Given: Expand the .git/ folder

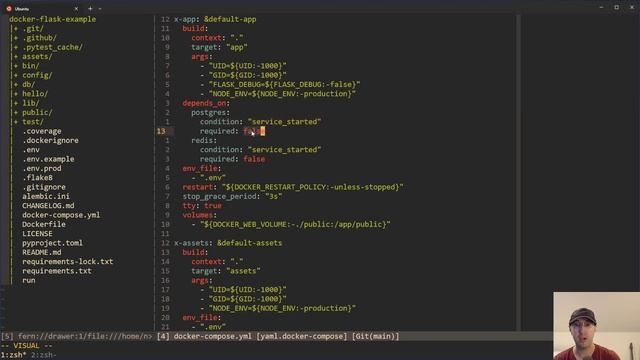Looking at the screenshot, I should click(33, 29).
